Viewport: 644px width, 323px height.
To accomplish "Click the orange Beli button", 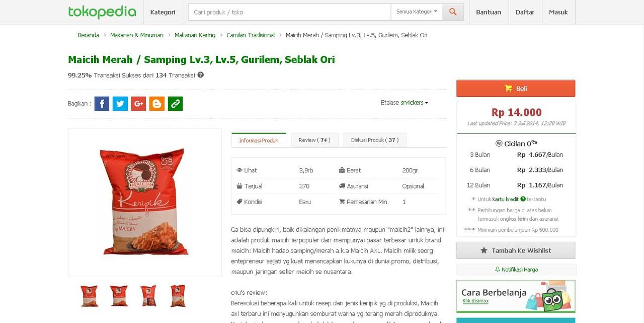I will pyautogui.click(x=516, y=88).
